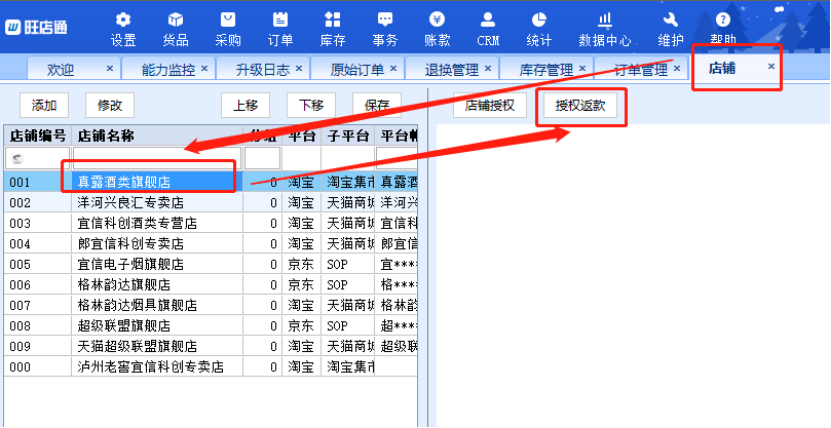831x428 pixels.
Task: Select row 宜信电子烟旗舰店
Action: pyautogui.click(x=210, y=264)
